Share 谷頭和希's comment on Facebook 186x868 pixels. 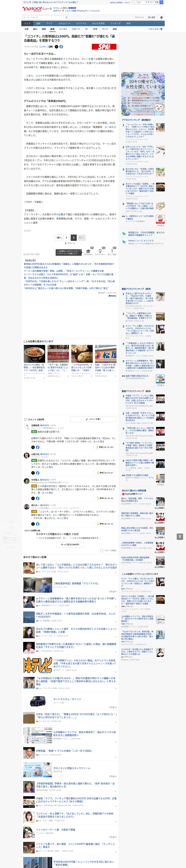[x=38, y=447]
